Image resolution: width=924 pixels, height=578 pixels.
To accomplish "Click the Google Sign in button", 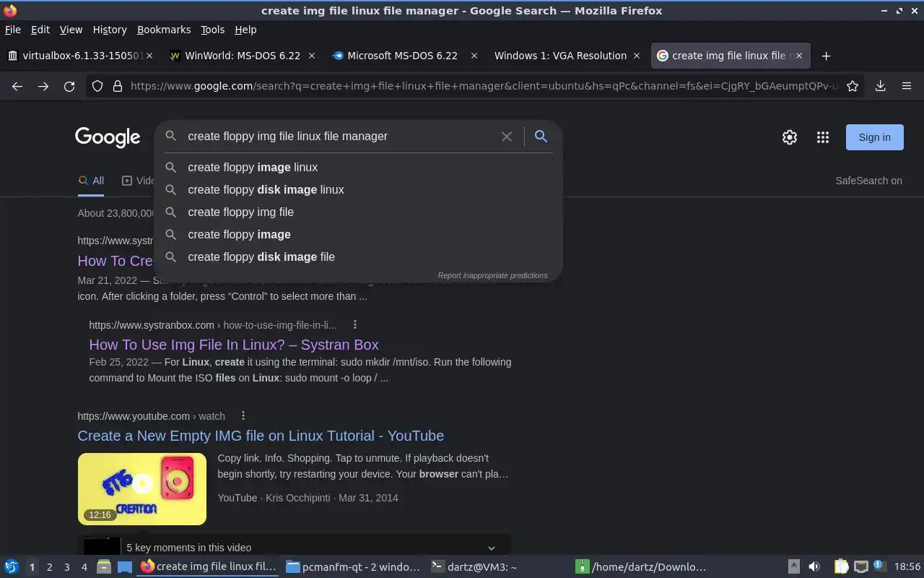I will [x=874, y=137].
